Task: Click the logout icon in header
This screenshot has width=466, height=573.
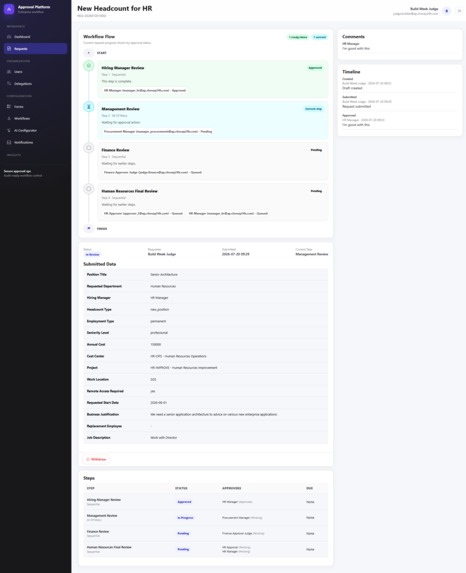Action: (459, 11)
